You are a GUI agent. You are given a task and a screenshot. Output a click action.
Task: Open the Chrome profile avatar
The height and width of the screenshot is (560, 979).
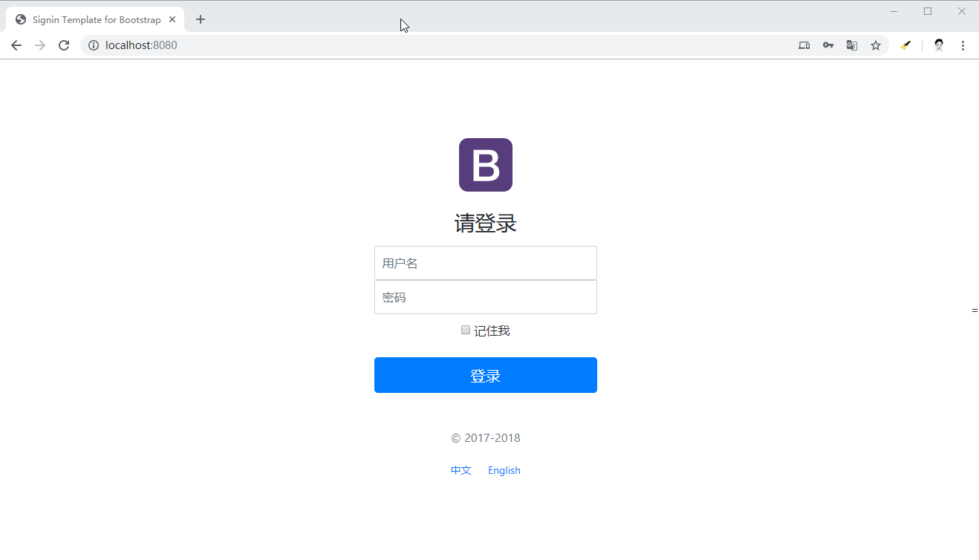pos(939,45)
